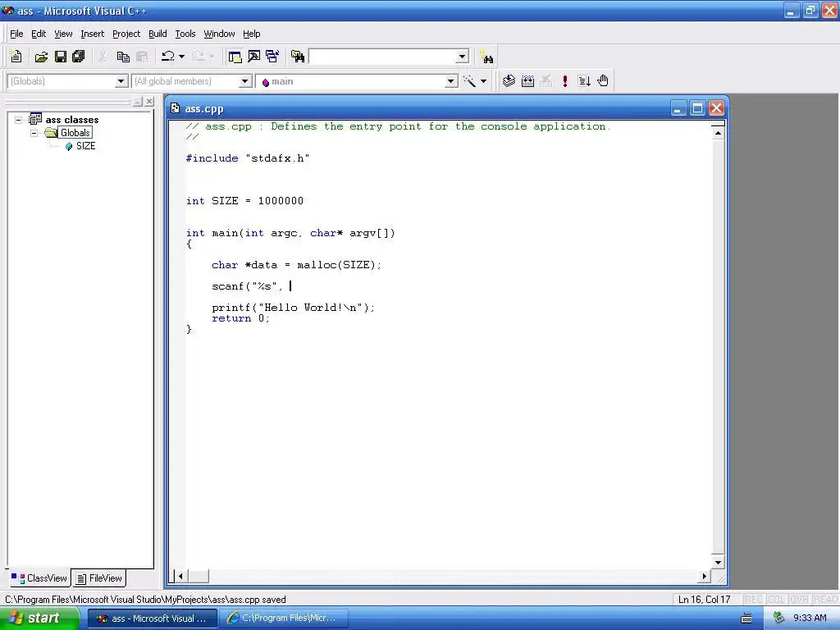The height and width of the screenshot is (630, 840).
Task: Open the Build menu
Action: point(157,34)
